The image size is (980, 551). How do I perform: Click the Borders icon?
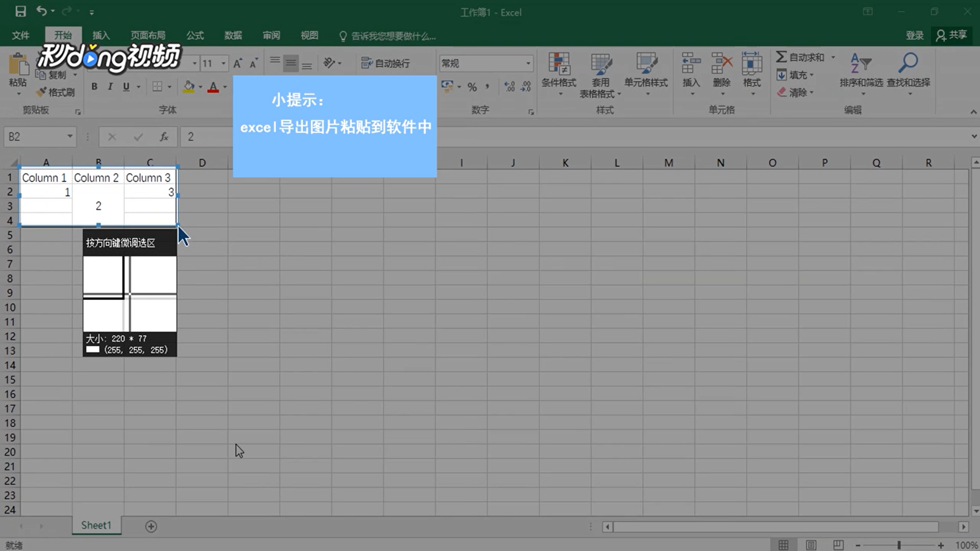click(x=157, y=87)
